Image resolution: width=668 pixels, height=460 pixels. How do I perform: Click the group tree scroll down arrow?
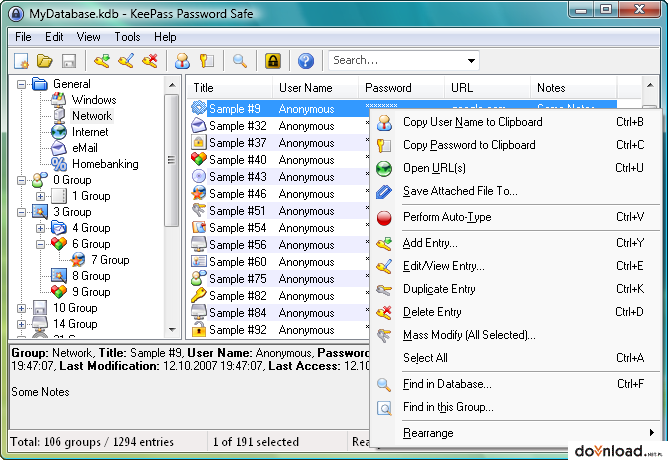172,330
